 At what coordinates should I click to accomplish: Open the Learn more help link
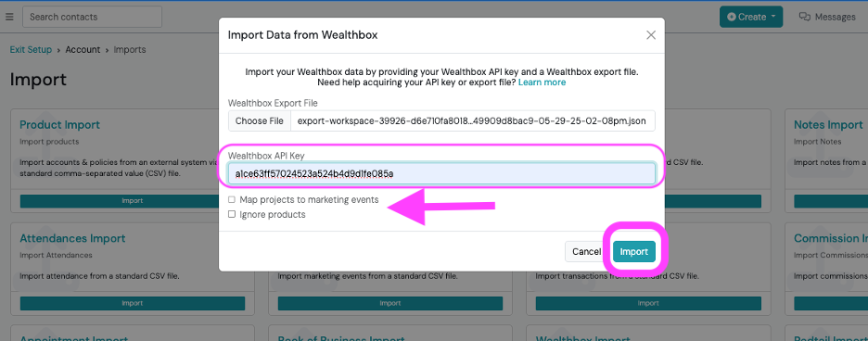point(542,82)
